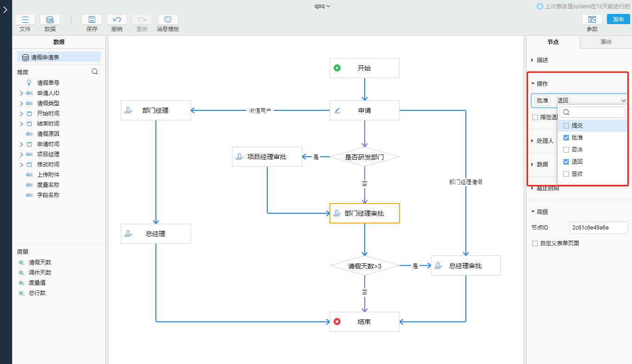Select the 请假申请表 data table
This screenshot has width=632, height=364.
pyautogui.click(x=45, y=57)
